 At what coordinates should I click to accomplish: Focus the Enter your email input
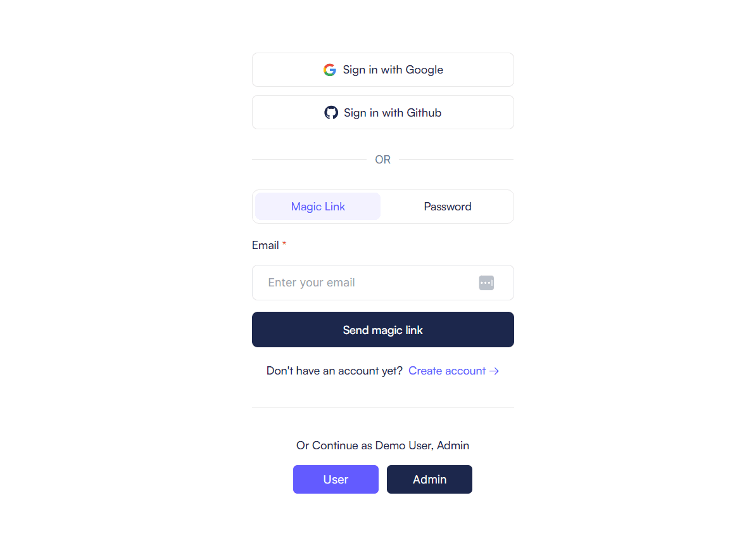pos(367,283)
